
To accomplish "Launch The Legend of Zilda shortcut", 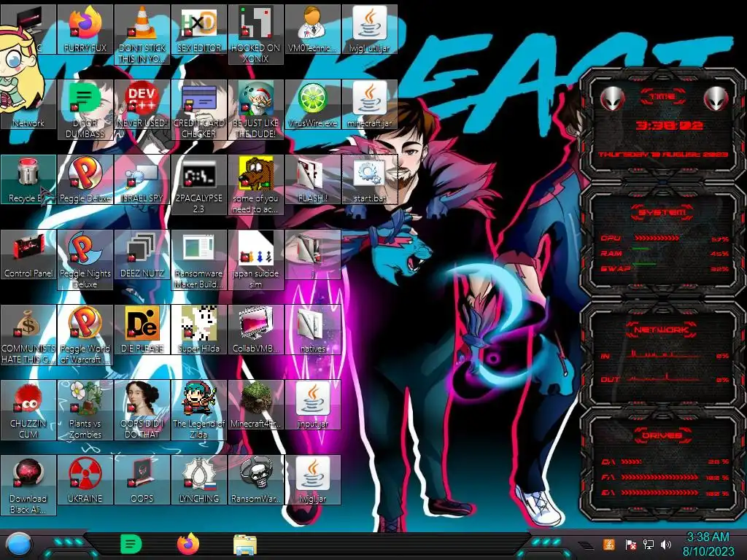I will click(x=199, y=410).
